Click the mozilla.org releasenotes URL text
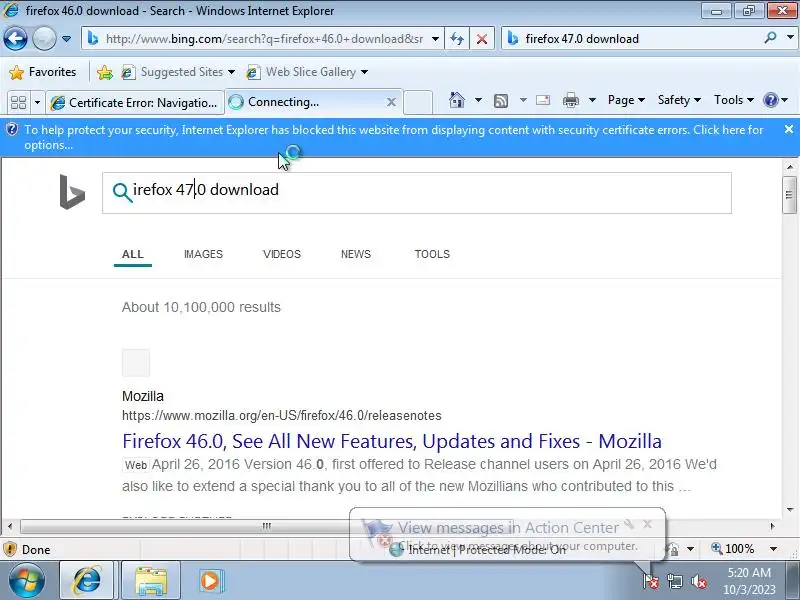 tap(282, 415)
